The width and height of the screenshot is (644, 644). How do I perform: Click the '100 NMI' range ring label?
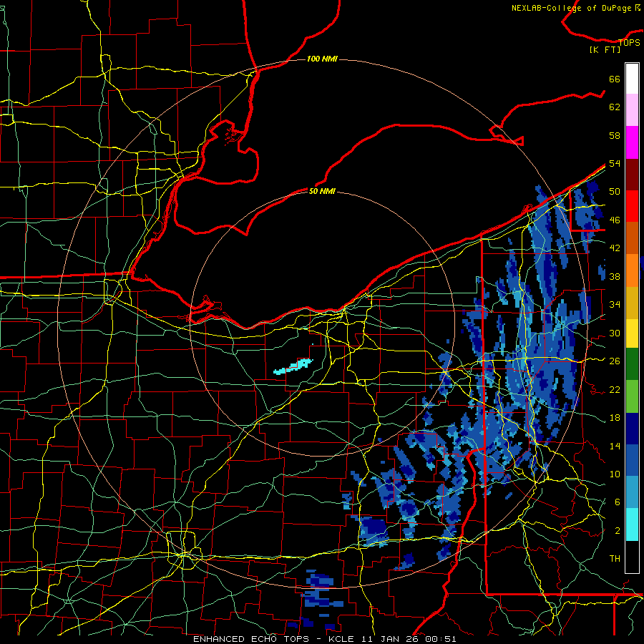(x=322, y=59)
